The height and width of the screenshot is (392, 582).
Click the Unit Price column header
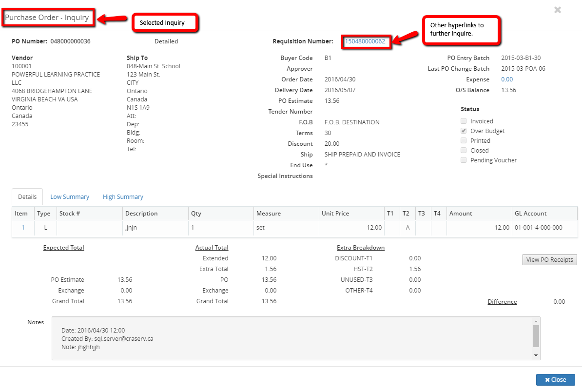pyautogui.click(x=335, y=214)
